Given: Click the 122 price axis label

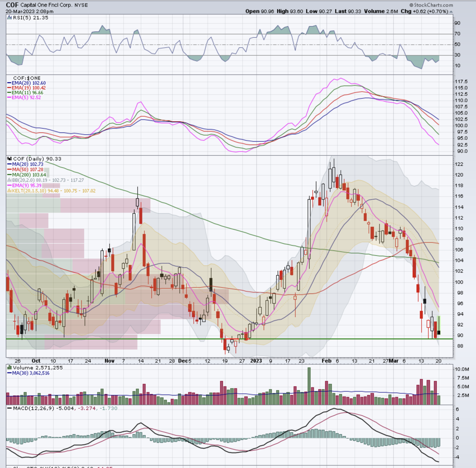Looking at the screenshot, I should [459, 164].
